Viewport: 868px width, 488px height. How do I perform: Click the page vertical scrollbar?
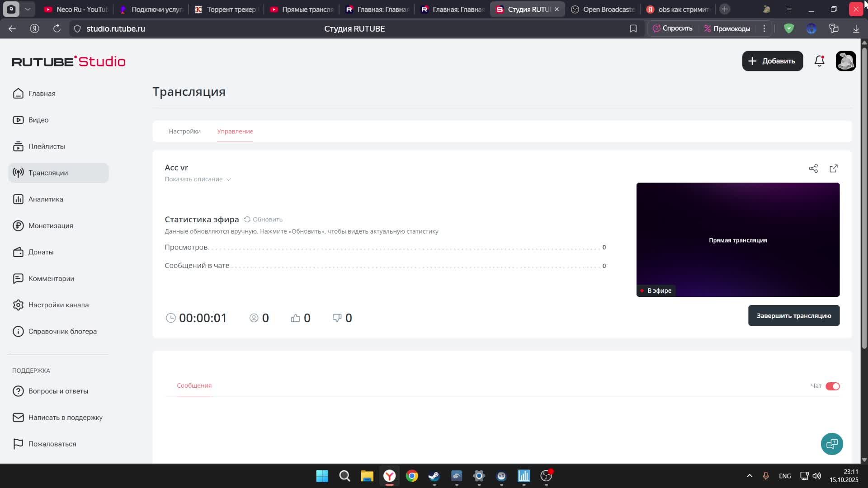(864, 194)
